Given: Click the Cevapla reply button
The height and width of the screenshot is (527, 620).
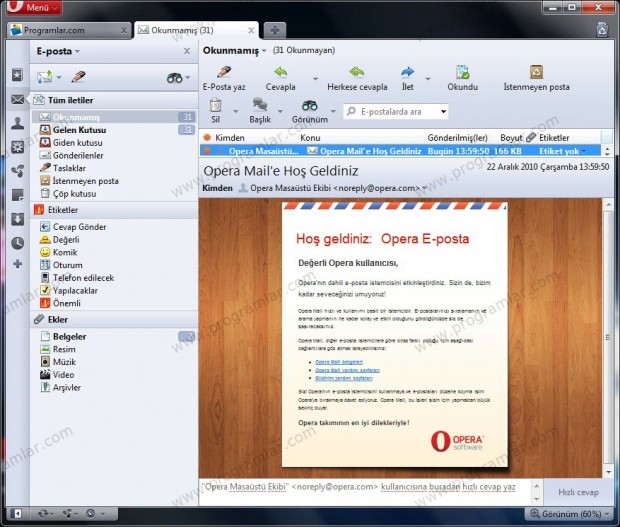Looking at the screenshot, I should 280,79.
